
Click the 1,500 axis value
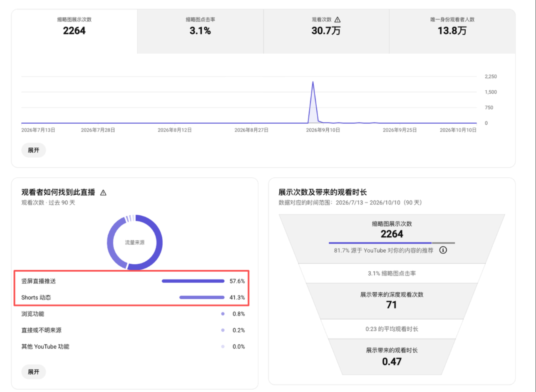tap(491, 92)
